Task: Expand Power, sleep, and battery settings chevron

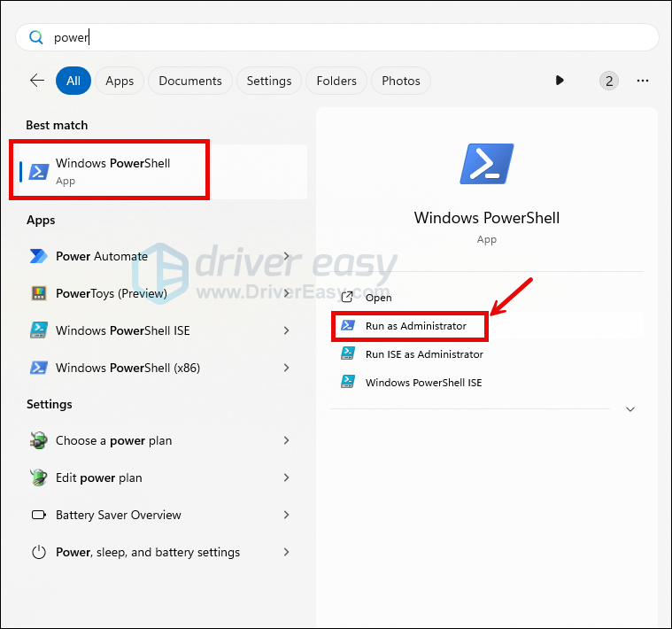Action: (x=286, y=552)
